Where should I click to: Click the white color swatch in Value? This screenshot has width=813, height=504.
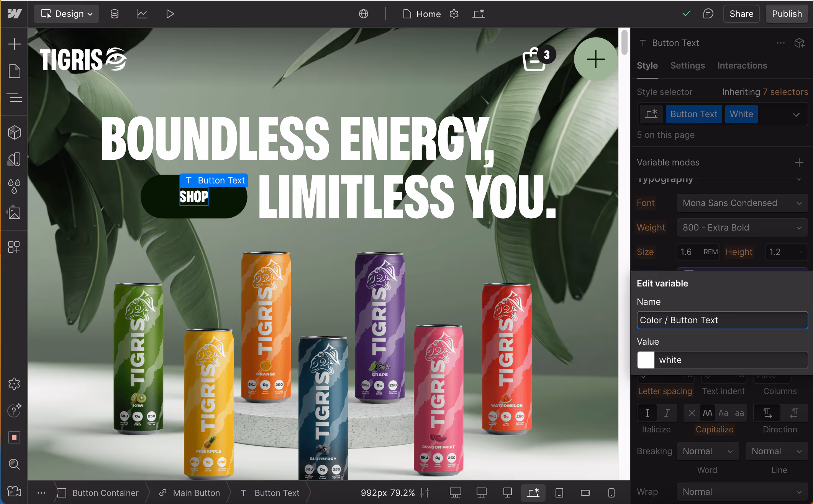[x=646, y=360]
